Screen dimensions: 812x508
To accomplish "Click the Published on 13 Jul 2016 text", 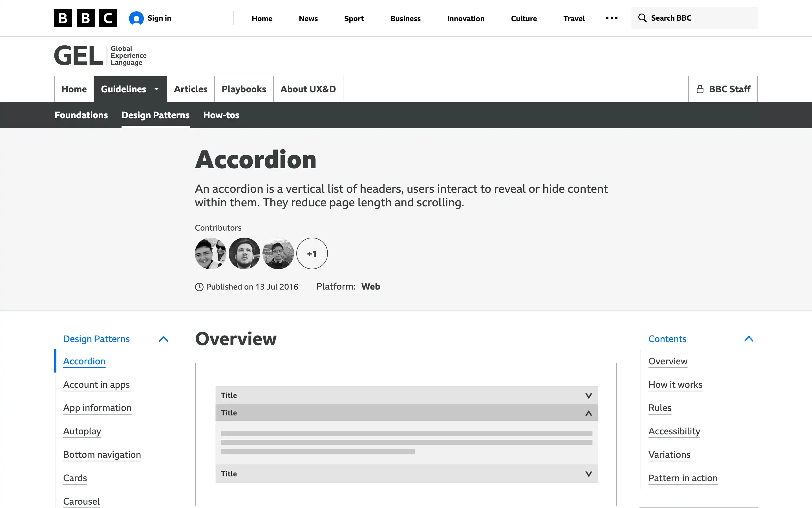I will click(x=252, y=287).
